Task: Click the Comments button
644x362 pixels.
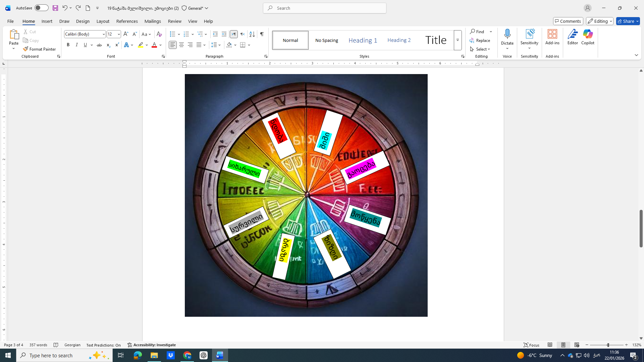Action: pyautogui.click(x=568, y=21)
